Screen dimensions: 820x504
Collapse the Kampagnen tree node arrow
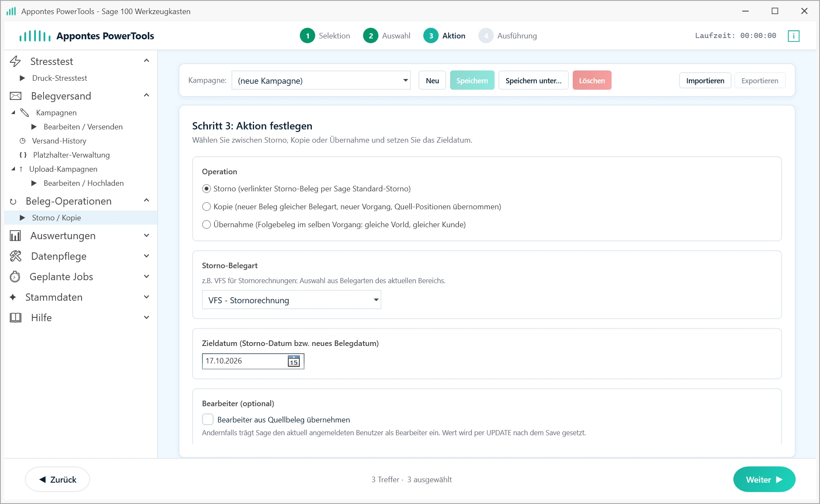click(13, 112)
